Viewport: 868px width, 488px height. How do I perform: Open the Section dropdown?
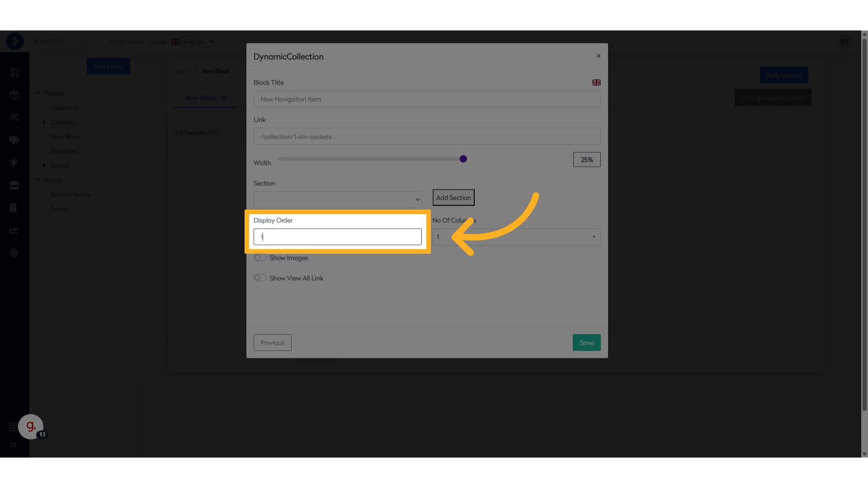pos(337,199)
